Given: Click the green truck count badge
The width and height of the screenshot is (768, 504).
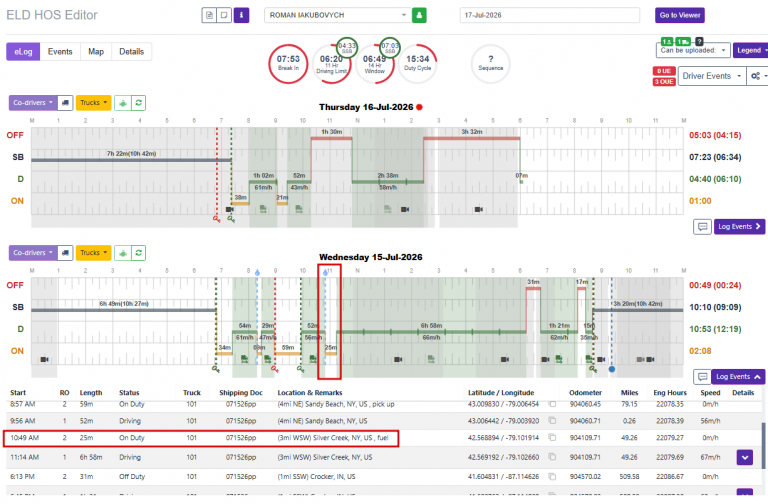Looking at the screenshot, I should (683, 42).
